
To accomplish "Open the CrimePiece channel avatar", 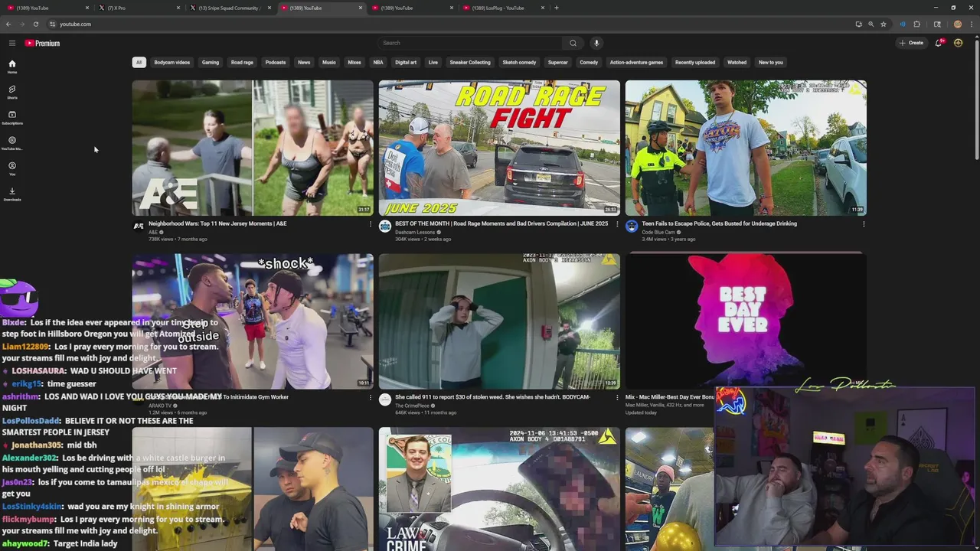I will (x=385, y=399).
